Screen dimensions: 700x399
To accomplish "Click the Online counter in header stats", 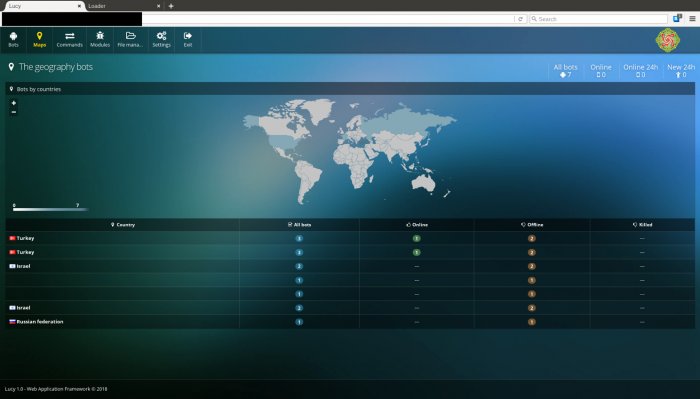I will (x=601, y=71).
